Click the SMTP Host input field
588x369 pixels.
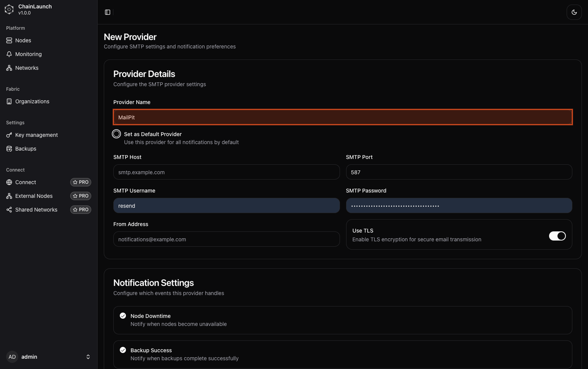click(226, 172)
